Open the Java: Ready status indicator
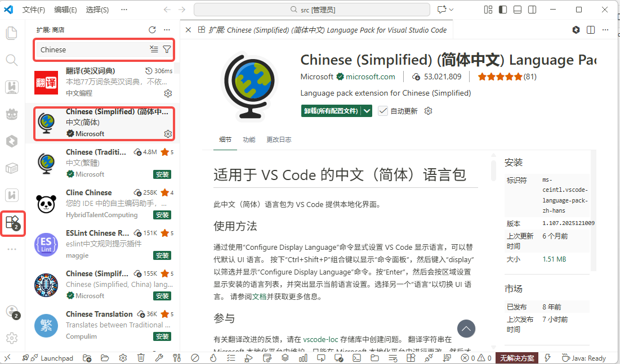The image size is (620, 364). click(584, 358)
